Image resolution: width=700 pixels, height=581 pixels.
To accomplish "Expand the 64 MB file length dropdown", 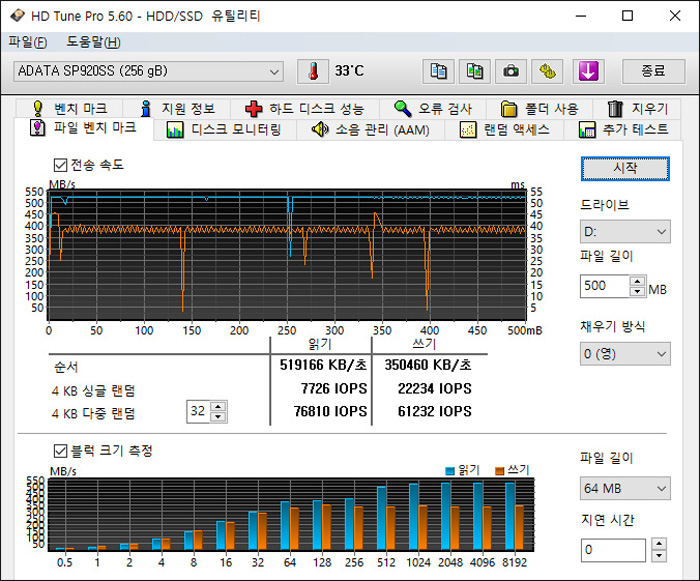I will (x=625, y=488).
